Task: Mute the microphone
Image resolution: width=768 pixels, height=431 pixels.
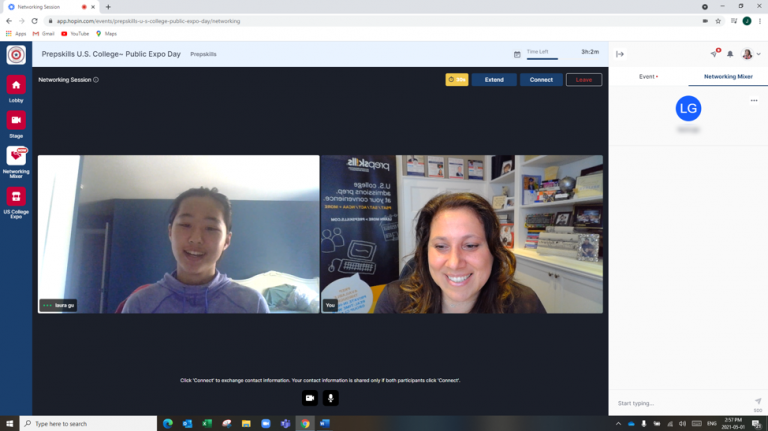Action: (330, 398)
